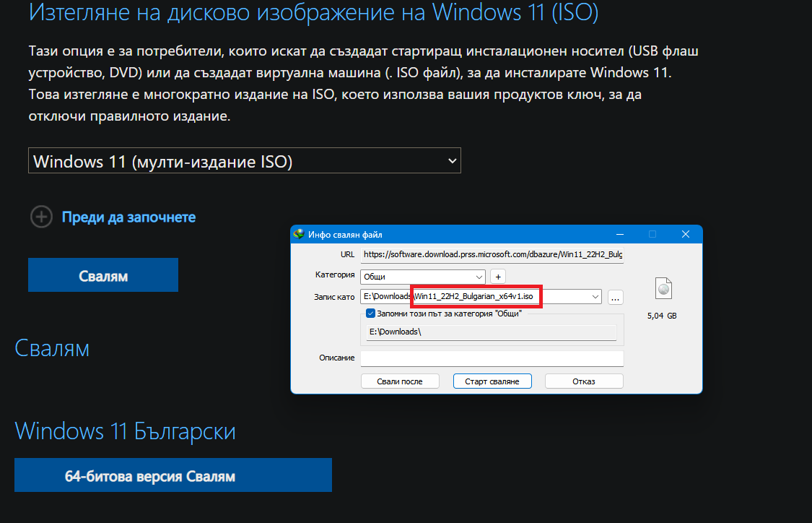The image size is (812, 523).
Task: Click the ISO disc file icon
Action: (663, 289)
